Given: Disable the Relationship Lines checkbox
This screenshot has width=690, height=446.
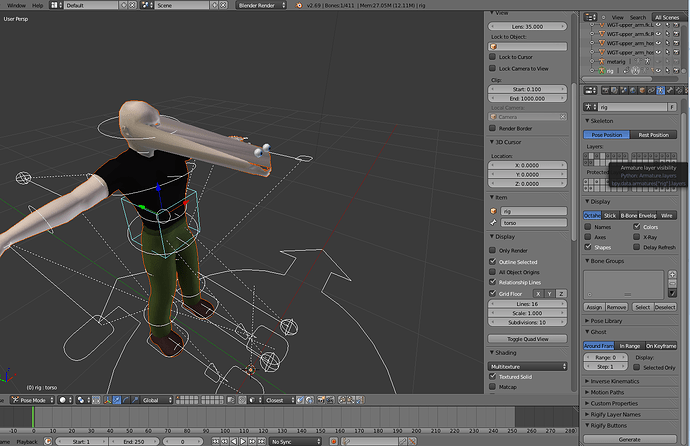Looking at the screenshot, I should click(x=492, y=282).
